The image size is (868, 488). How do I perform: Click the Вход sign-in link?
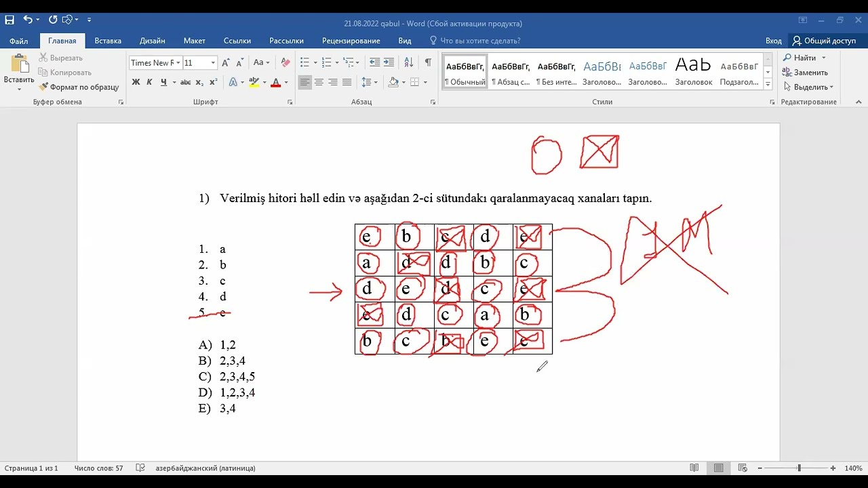[774, 41]
